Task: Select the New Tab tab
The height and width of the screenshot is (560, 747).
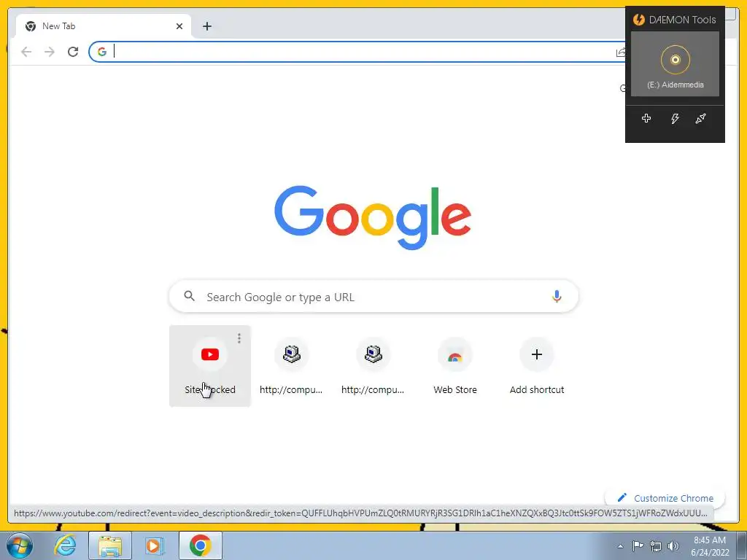Action: click(104, 26)
